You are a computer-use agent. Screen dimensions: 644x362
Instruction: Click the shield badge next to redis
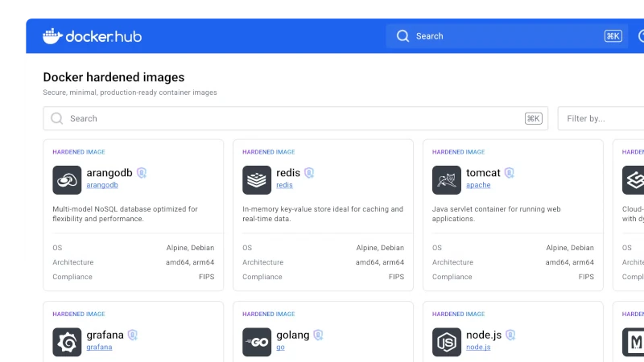coord(309,173)
